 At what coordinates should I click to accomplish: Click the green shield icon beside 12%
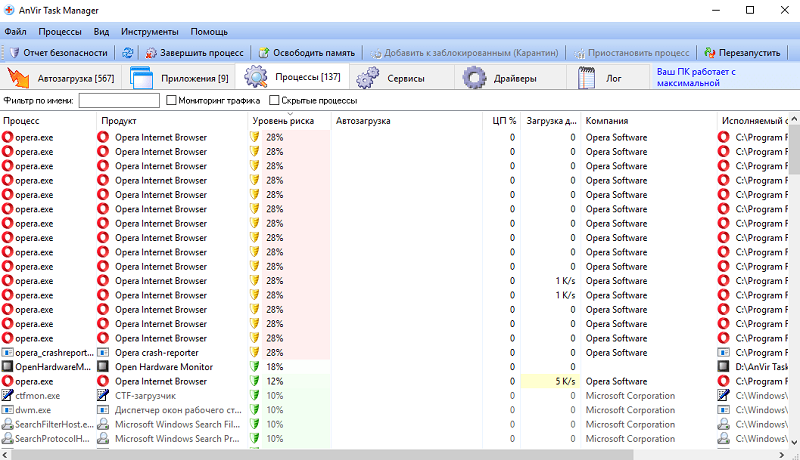point(255,381)
